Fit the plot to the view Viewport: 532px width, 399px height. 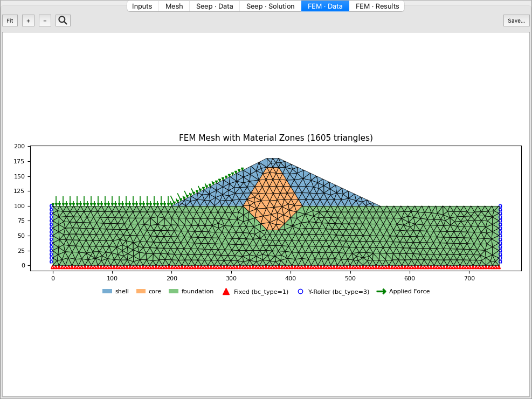tap(10, 20)
